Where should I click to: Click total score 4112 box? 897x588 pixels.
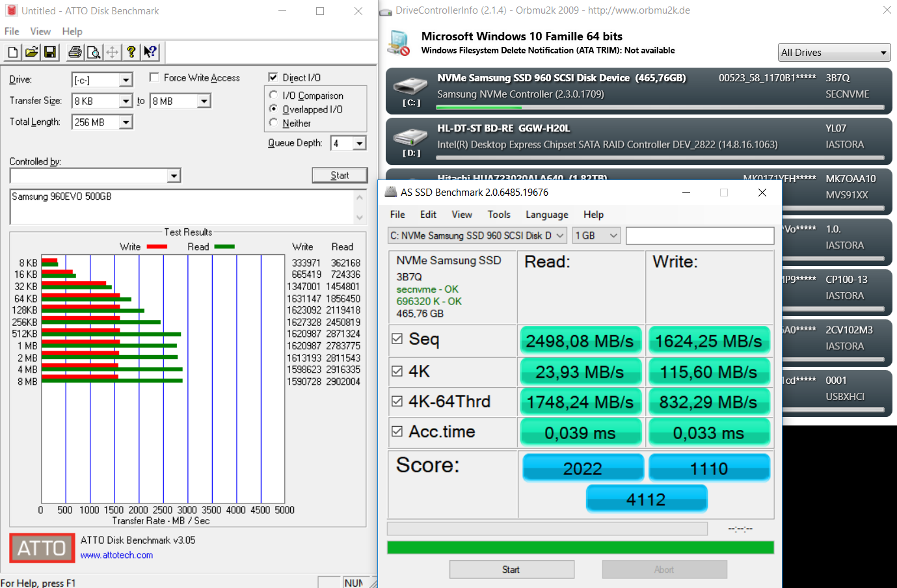tap(646, 500)
